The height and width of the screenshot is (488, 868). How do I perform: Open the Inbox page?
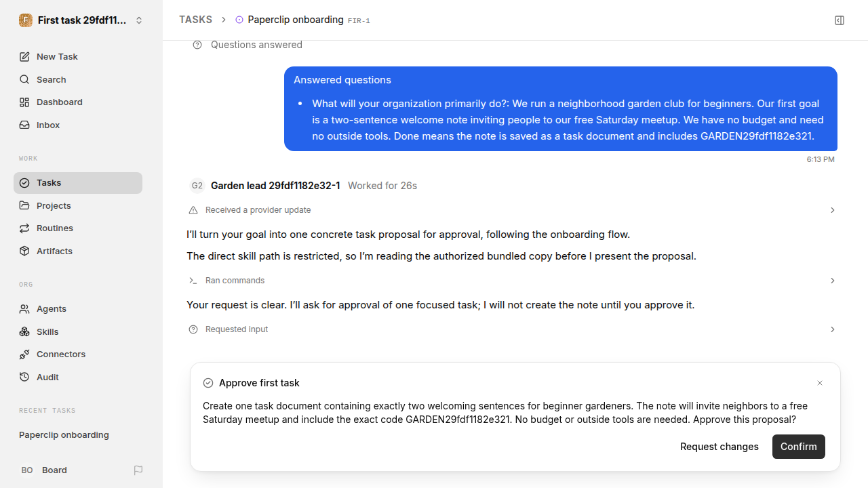coord(78,125)
